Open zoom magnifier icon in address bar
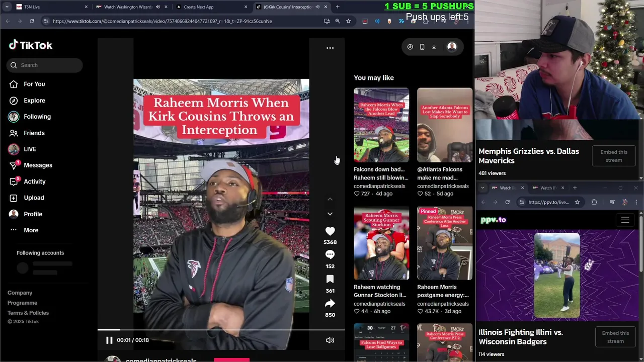The height and width of the screenshot is (362, 644). [x=338, y=21]
